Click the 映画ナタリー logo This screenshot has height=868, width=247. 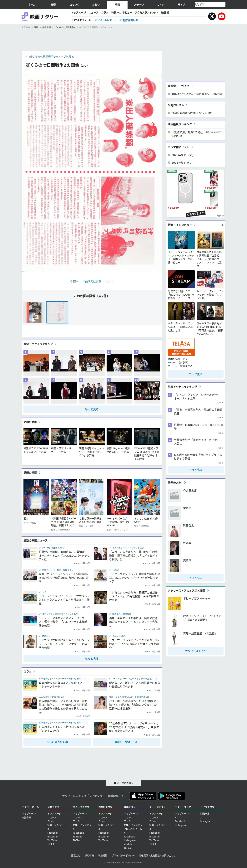(40, 17)
